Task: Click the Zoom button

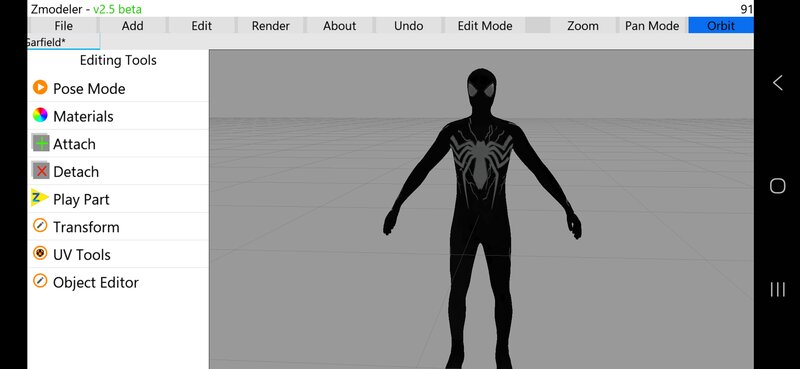Action: tap(583, 26)
